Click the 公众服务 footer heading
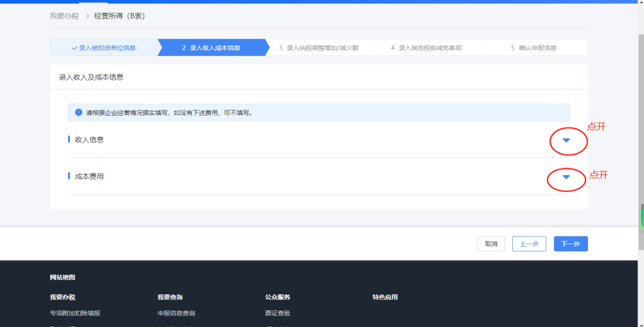The height and width of the screenshot is (327, 644). (x=277, y=297)
